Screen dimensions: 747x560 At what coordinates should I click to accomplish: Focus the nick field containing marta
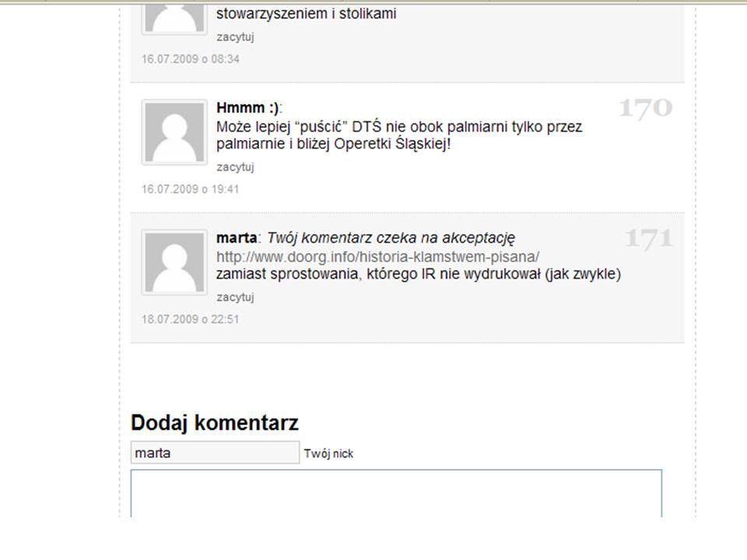[x=215, y=453]
